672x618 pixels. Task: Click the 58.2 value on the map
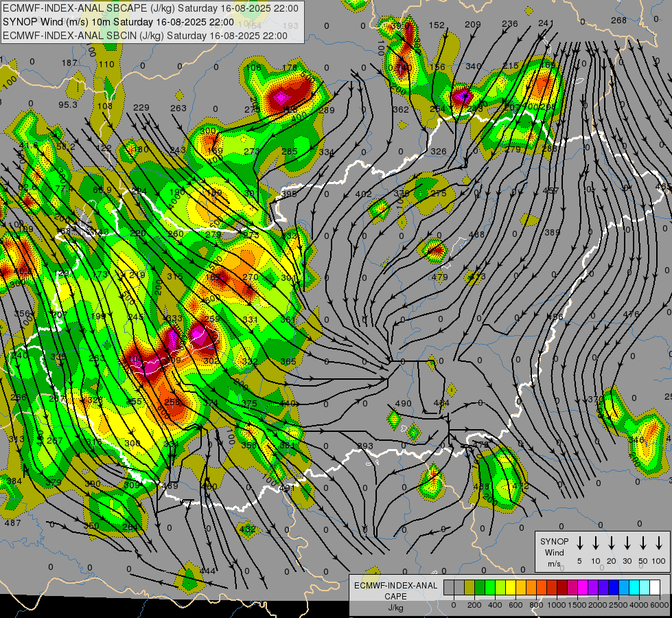click(66, 147)
